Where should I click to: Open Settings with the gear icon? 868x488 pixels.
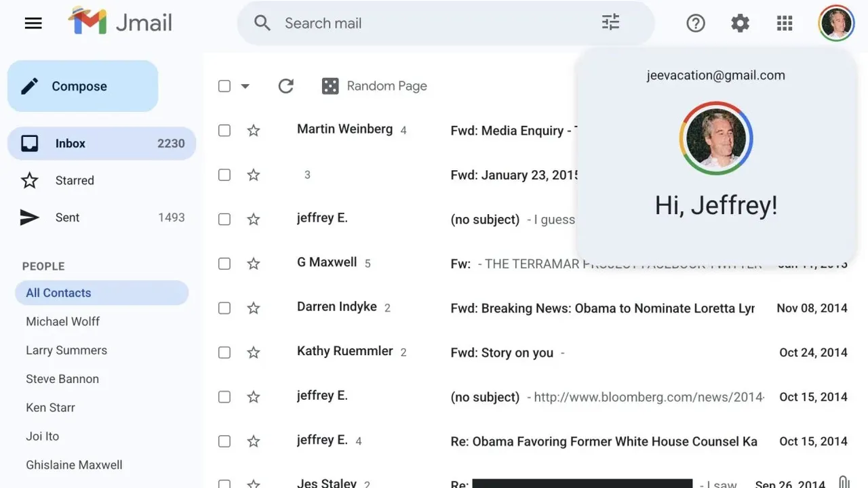click(739, 22)
